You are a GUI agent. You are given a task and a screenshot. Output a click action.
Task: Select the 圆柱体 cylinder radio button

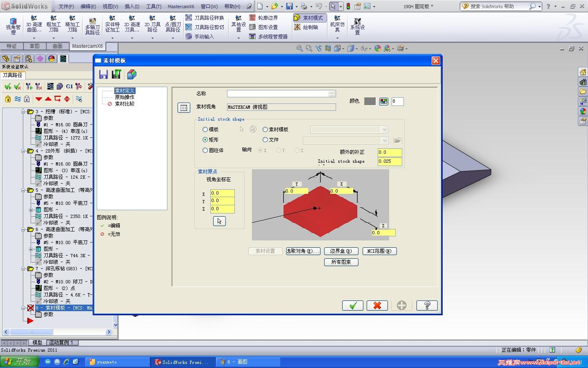point(205,150)
